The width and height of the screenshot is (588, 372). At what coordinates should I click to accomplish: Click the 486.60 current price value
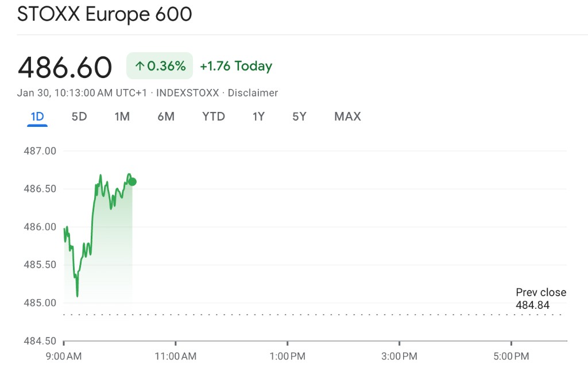[x=65, y=68]
